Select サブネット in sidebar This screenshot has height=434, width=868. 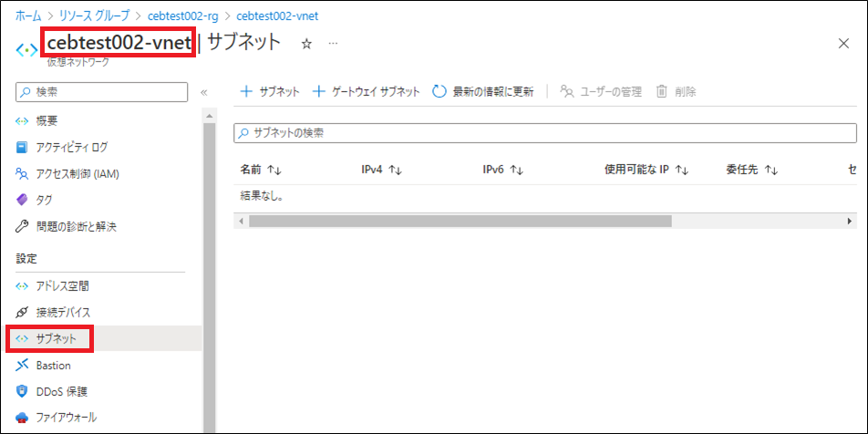tap(50, 339)
